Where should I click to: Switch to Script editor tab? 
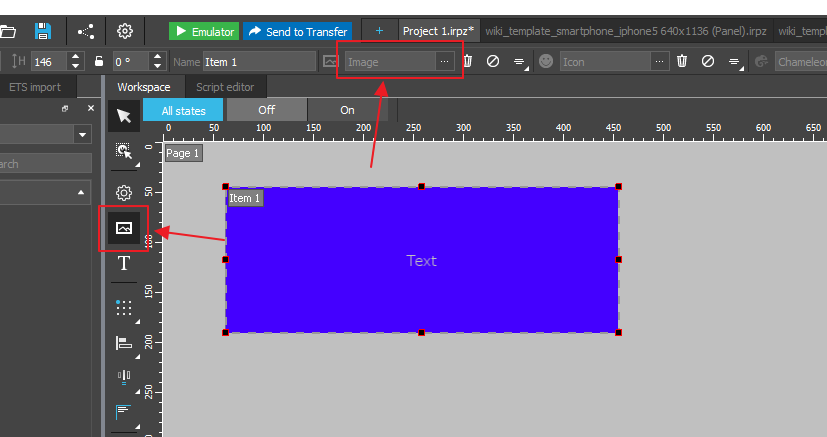point(225,87)
